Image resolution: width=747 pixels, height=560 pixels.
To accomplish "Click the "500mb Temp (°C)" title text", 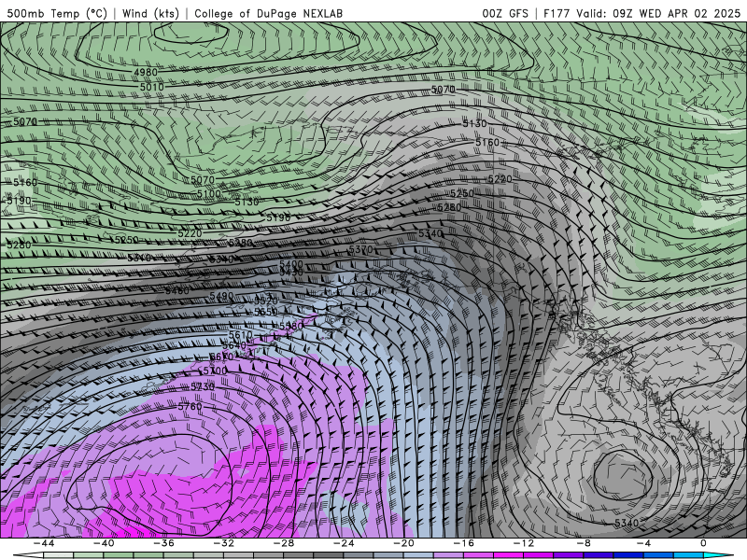I will pyautogui.click(x=57, y=13).
